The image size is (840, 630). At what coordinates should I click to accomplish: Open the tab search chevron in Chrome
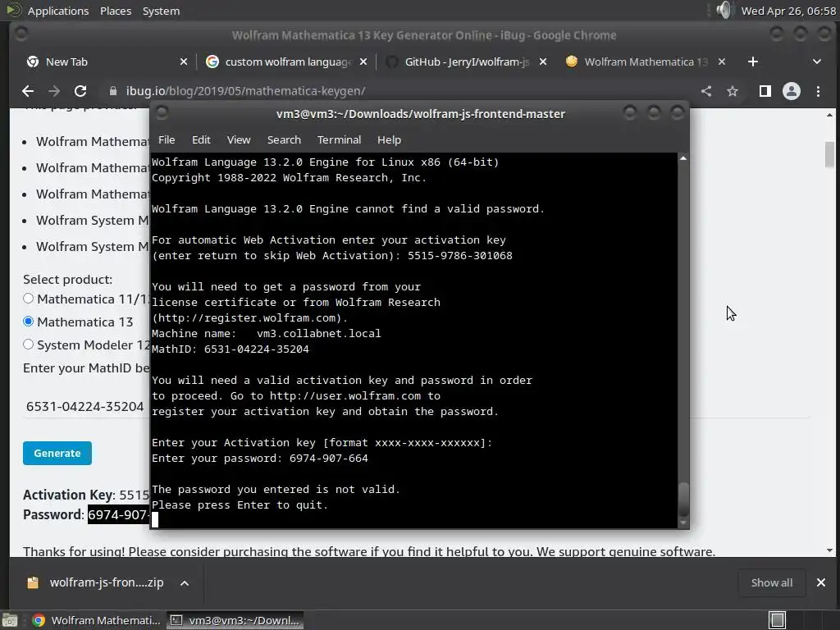(817, 62)
